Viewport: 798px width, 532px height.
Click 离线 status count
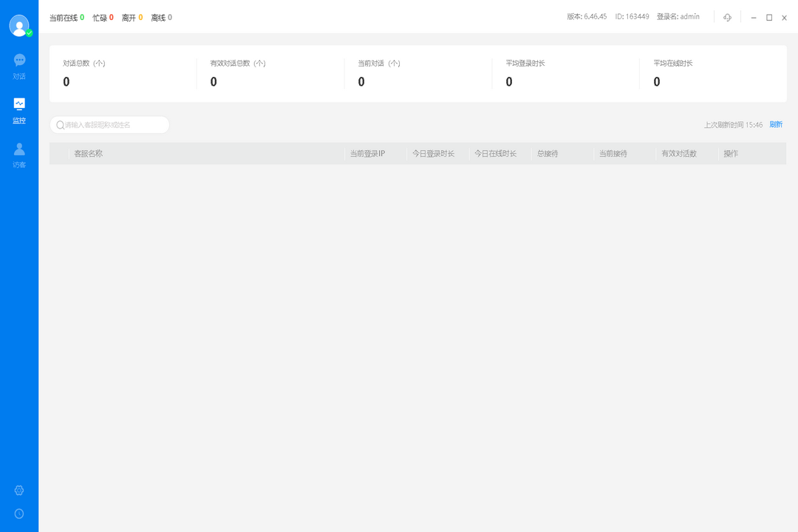tap(161, 18)
